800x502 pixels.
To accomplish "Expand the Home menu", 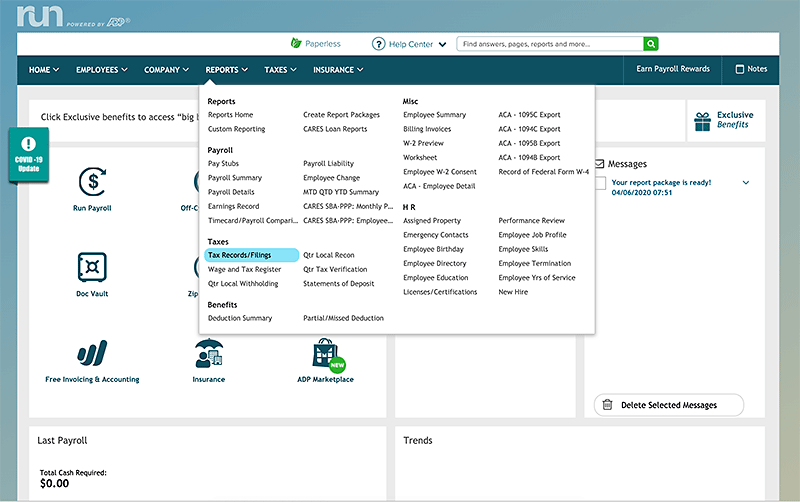I will (x=44, y=70).
